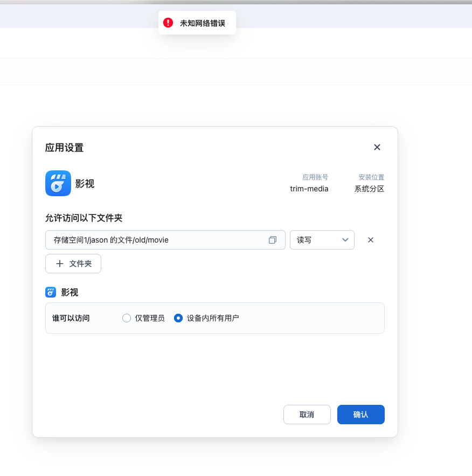Toggle access back to 仅管理员 for 影视
Image resolution: width=472 pixels, height=476 pixels.
coord(126,318)
